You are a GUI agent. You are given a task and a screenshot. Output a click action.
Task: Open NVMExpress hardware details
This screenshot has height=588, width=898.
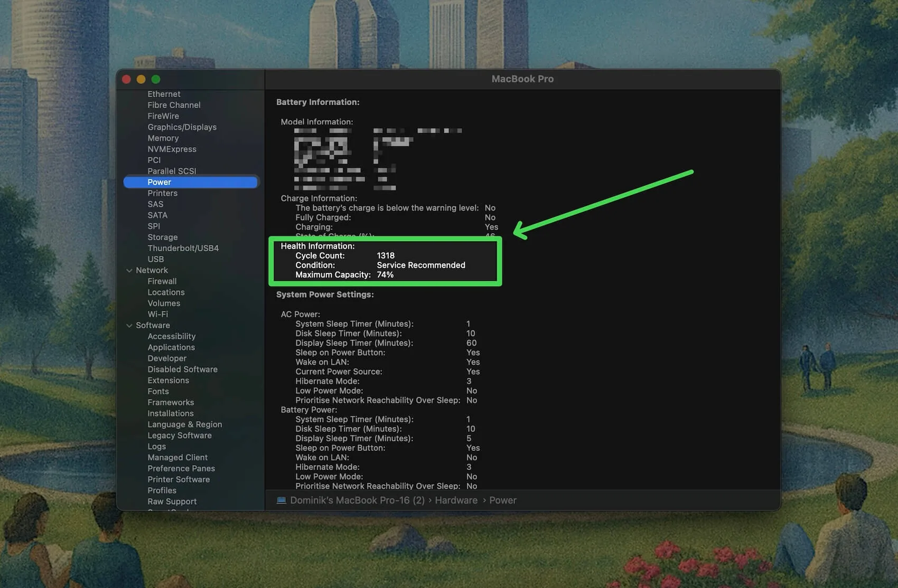(172, 149)
